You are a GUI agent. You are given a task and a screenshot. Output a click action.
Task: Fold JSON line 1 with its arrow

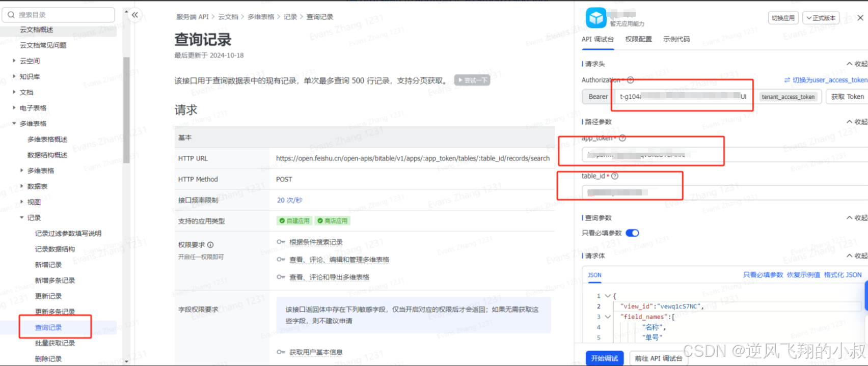coord(608,296)
